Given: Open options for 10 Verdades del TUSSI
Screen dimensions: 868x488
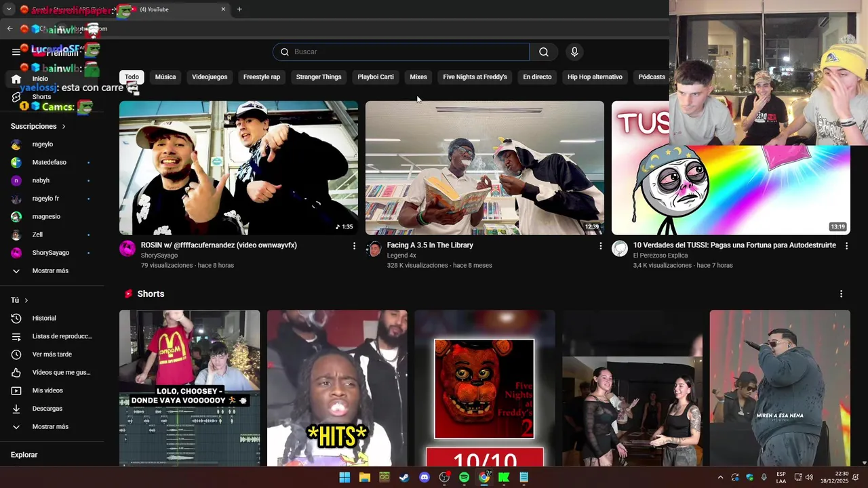Looking at the screenshot, I should pyautogui.click(x=846, y=246).
